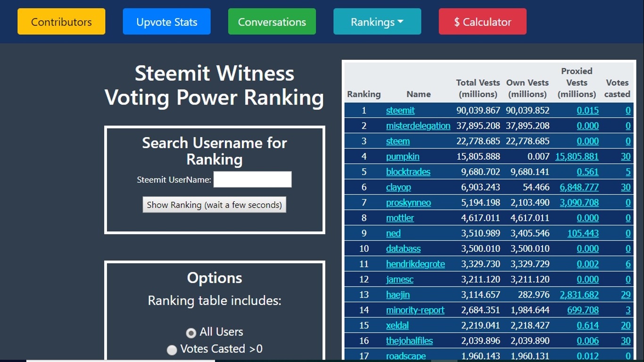
Task: Go to the Conversations page
Action: [x=272, y=22]
